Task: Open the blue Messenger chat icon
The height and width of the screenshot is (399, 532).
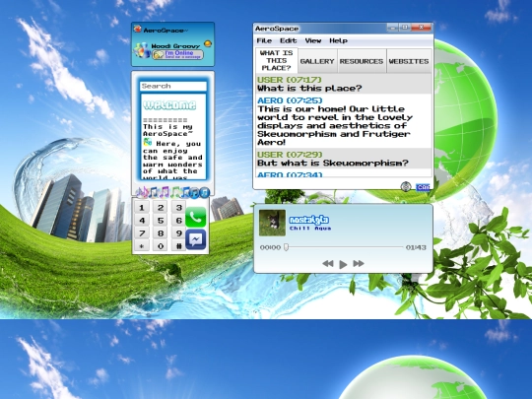Action: coord(196,239)
